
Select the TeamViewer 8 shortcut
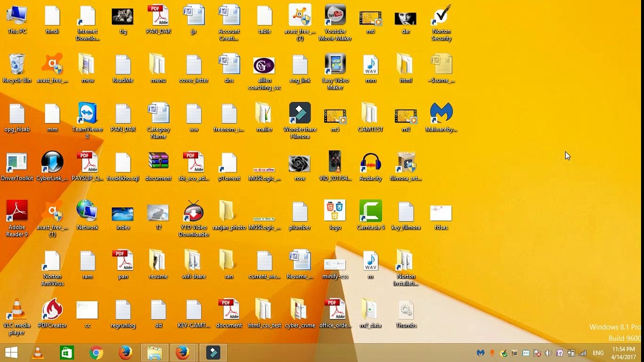[x=88, y=121]
